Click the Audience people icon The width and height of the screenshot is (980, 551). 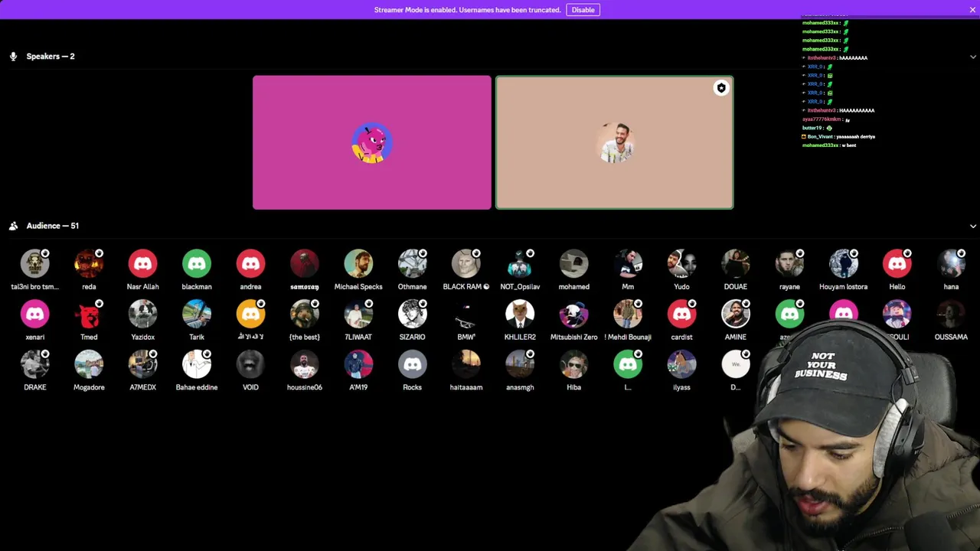point(13,226)
